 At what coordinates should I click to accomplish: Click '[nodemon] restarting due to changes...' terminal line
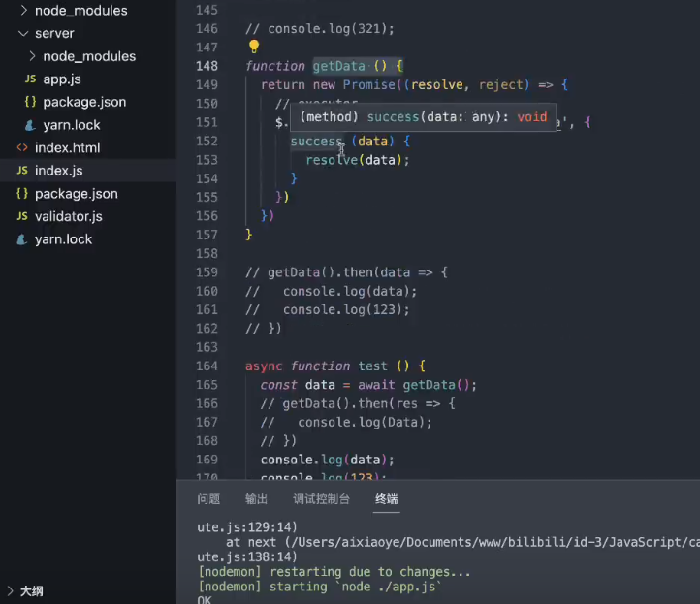334,572
